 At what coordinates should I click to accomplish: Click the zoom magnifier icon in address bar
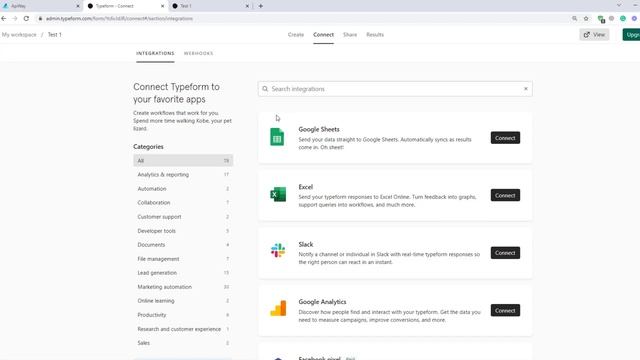click(x=575, y=18)
